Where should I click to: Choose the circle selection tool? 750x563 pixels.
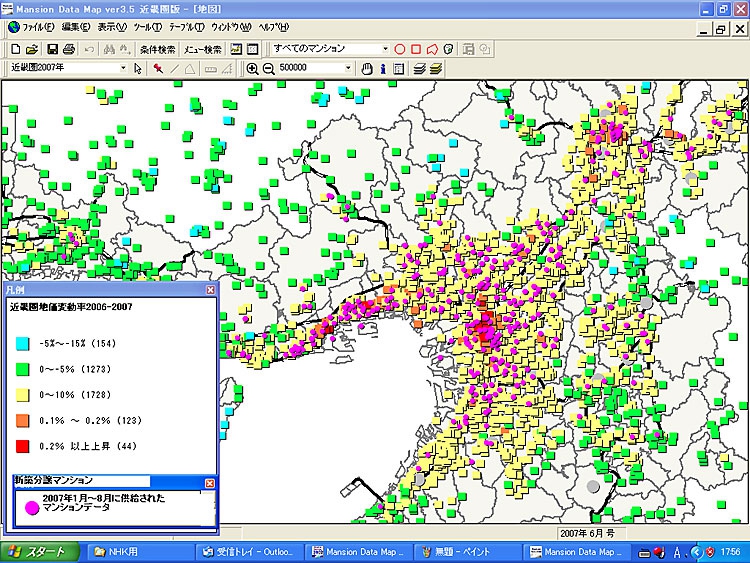[x=400, y=49]
